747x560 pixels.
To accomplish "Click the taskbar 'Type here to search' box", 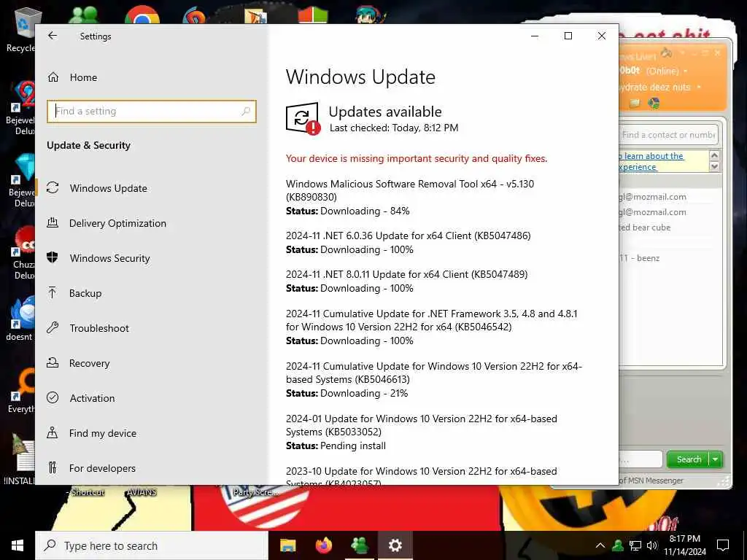I will [x=152, y=545].
